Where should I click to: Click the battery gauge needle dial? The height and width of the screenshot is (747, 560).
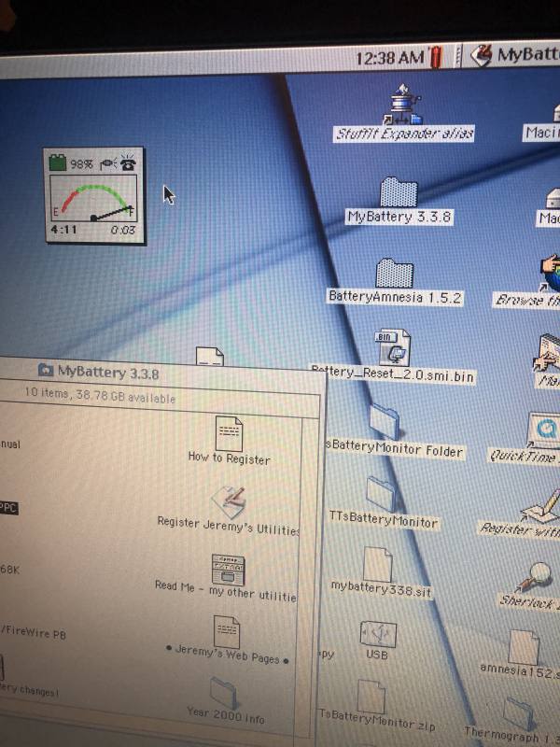(x=94, y=198)
